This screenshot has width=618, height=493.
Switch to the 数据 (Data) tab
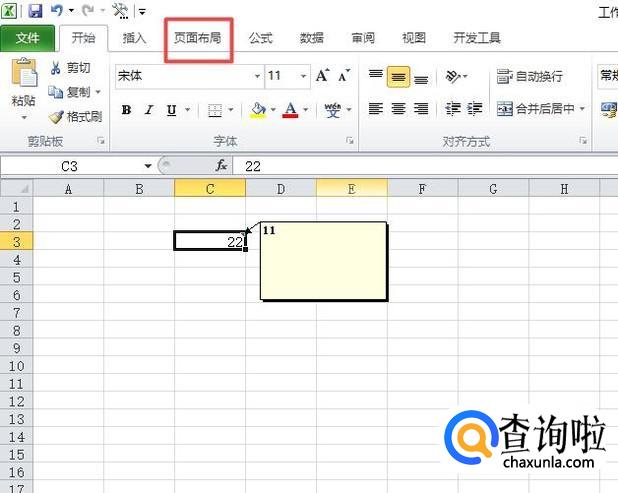[312, 38]
